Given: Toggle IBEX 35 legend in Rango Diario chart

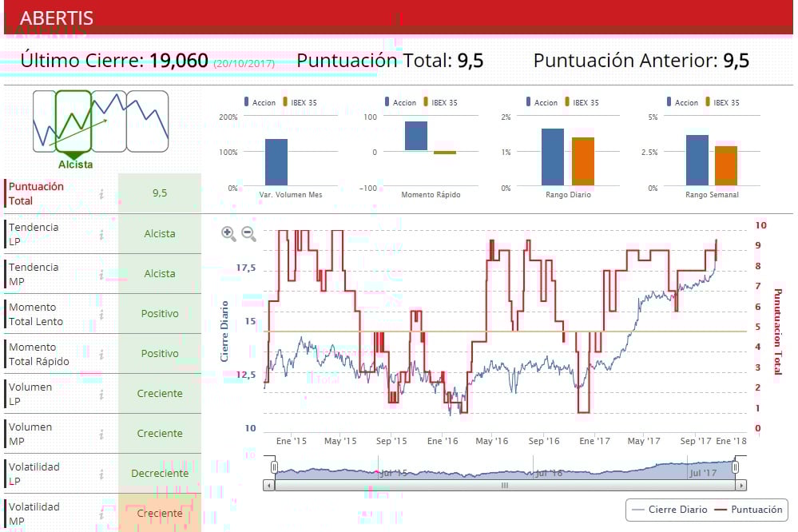Looking at the screenshot, I should 582,102.
